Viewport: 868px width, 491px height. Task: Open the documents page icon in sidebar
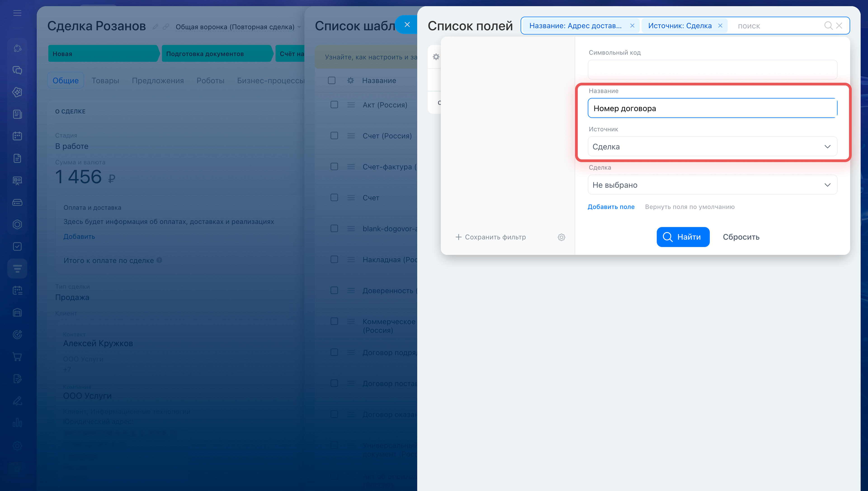click(17, 158)
